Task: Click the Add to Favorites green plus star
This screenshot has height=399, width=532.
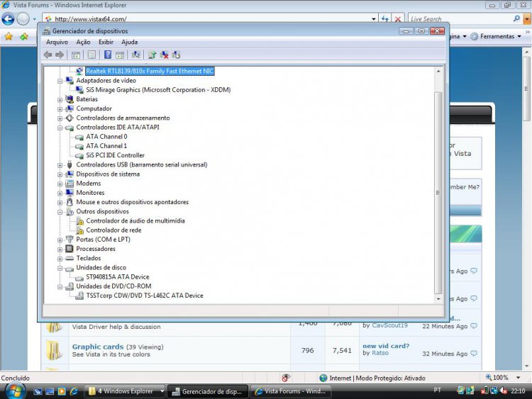Action: point(23,36)
